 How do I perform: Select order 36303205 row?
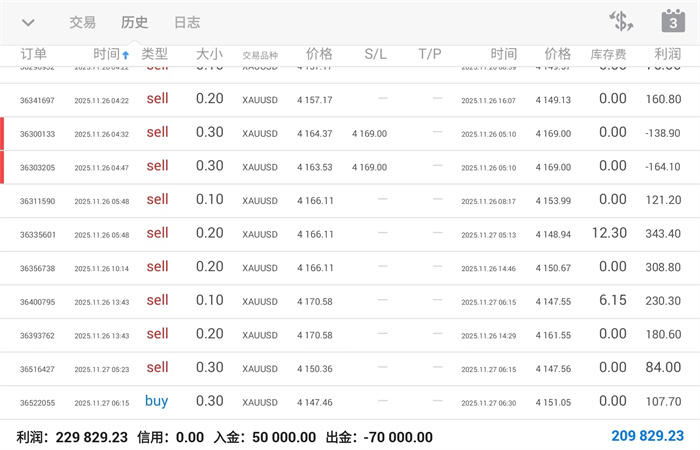tap(350, 167)
